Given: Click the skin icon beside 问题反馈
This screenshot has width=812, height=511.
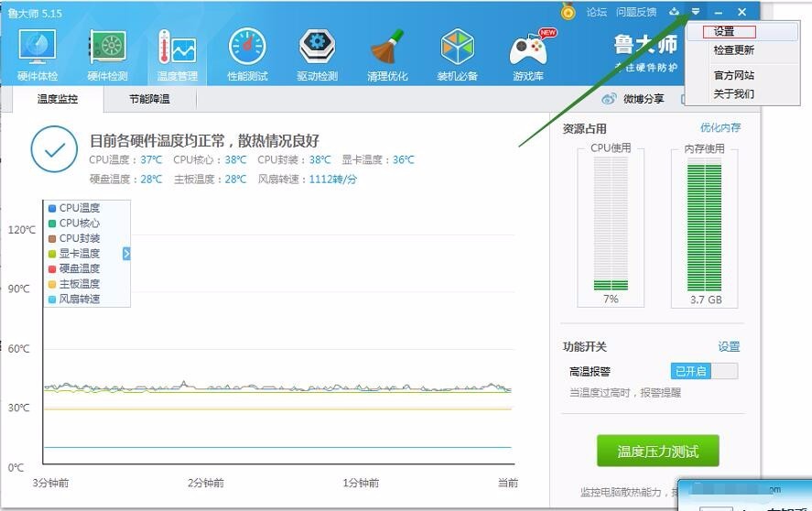Looking at the screenshot, I should (674, 11).
